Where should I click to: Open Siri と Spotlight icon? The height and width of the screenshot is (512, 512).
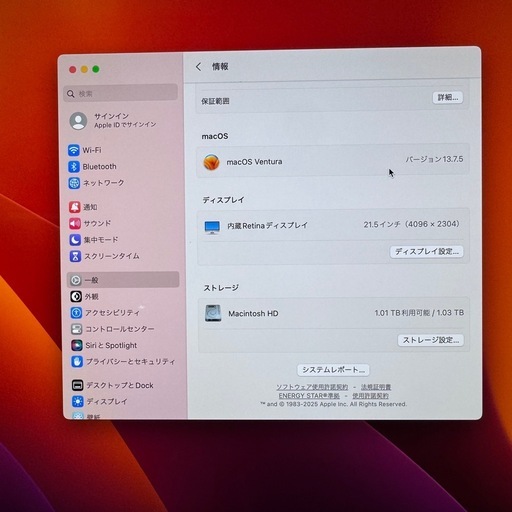click(x=77, y=345)
